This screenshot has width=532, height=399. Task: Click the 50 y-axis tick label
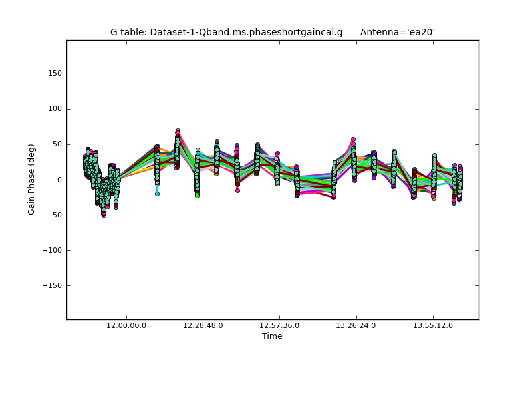click(57, 144)
